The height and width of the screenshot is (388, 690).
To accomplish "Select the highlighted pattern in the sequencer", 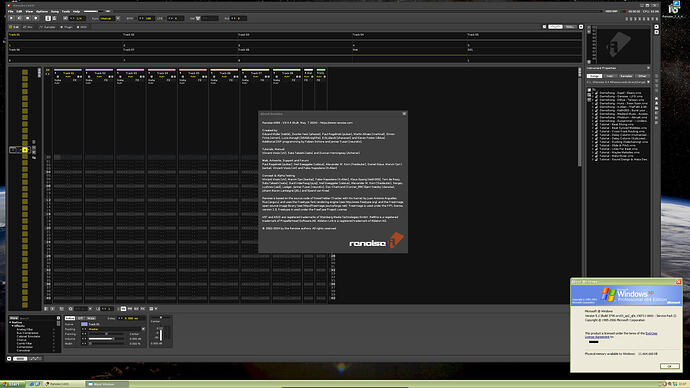I will click(x=25, y=150).
